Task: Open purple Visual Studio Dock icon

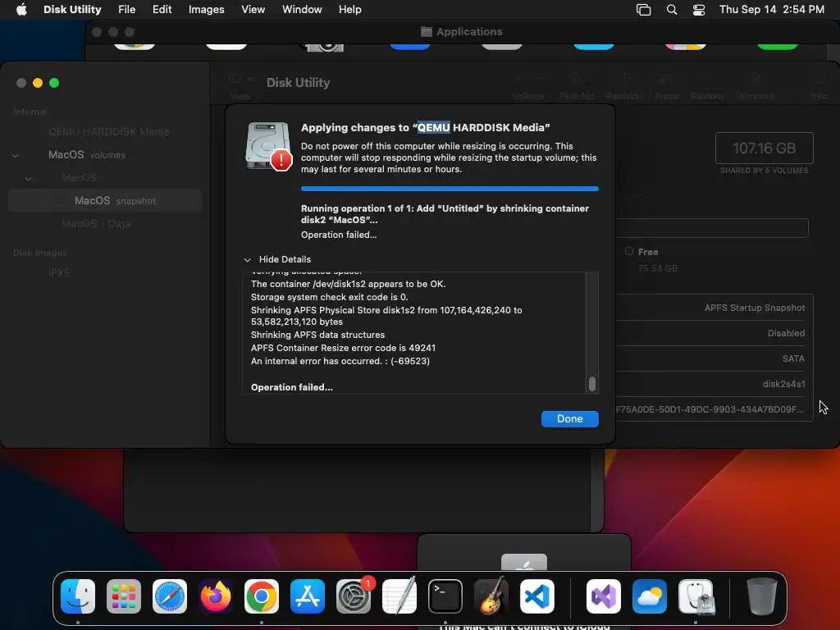Action: click(604, 596)
